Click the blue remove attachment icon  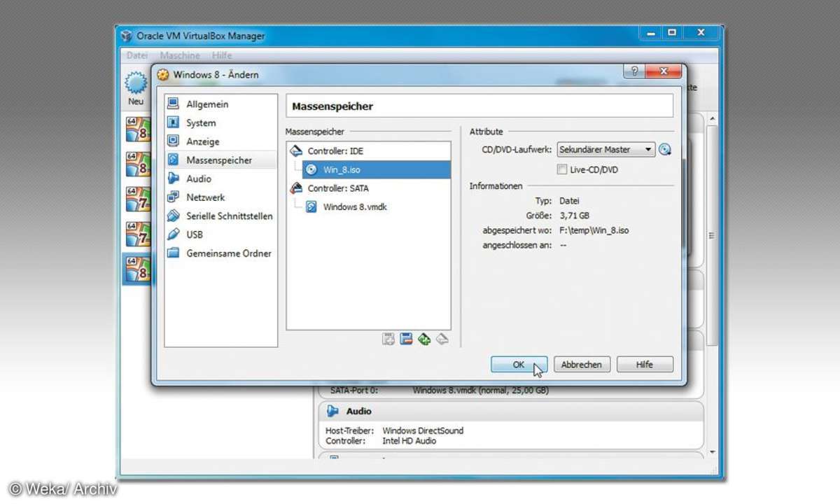click(x=406, y=339)
